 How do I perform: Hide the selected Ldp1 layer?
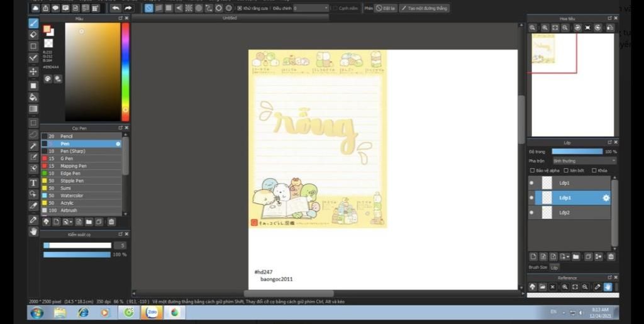(x=532, y=198)
